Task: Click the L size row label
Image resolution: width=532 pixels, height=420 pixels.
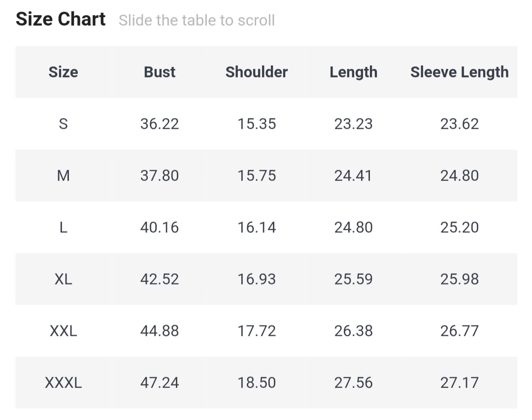Action: (63, 227)
